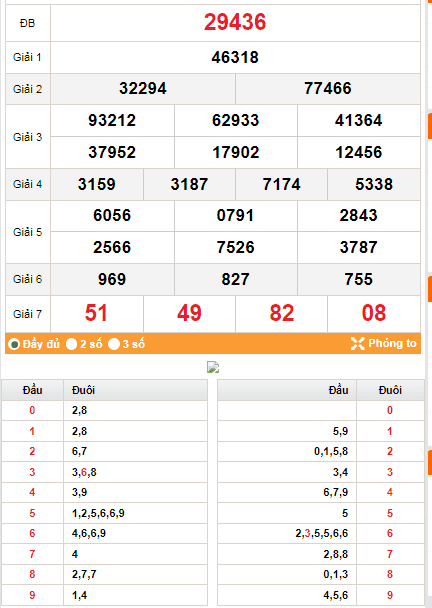Click the 'Phóng to' enlarge icon
This screenshot has width=432, height=608.
[358, 344]
